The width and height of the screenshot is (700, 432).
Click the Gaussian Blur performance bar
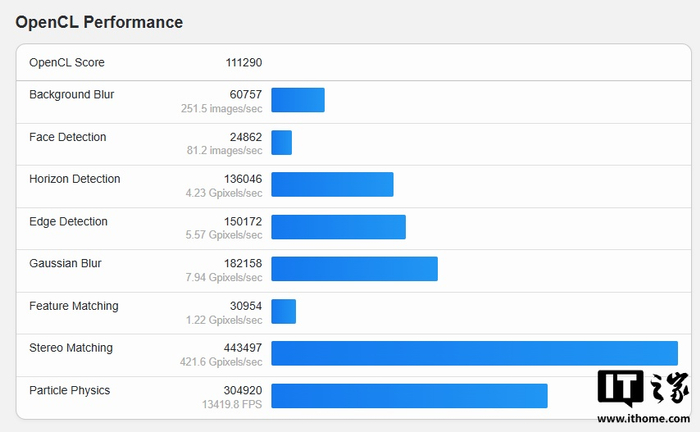coord(354,269)
